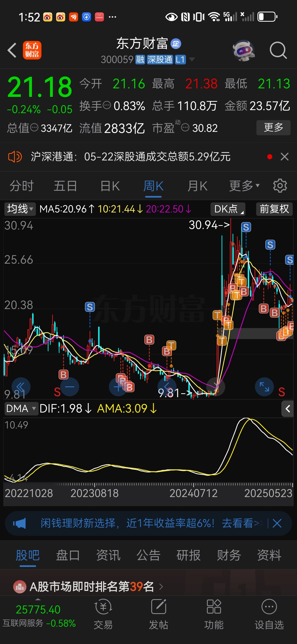Viewport: 297px width, 644px height.
Task: Tap the orange speaker announcement icon
Action: (15, 157)
